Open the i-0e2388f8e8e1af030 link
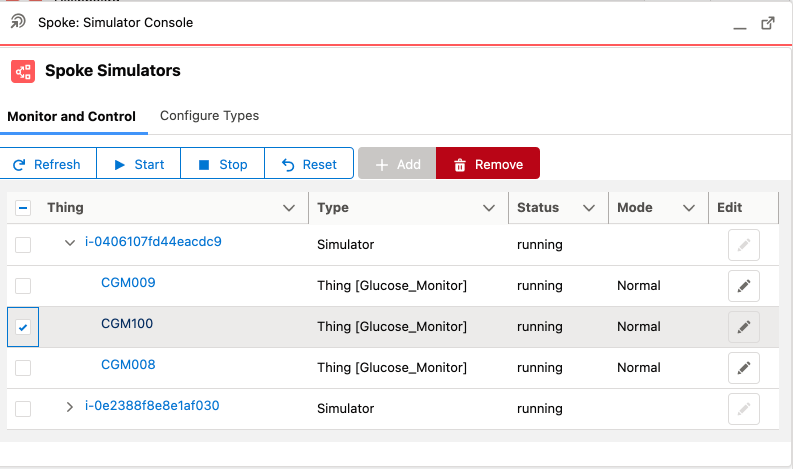The width and height of the screenshot is (793, 469). point(152,405)
